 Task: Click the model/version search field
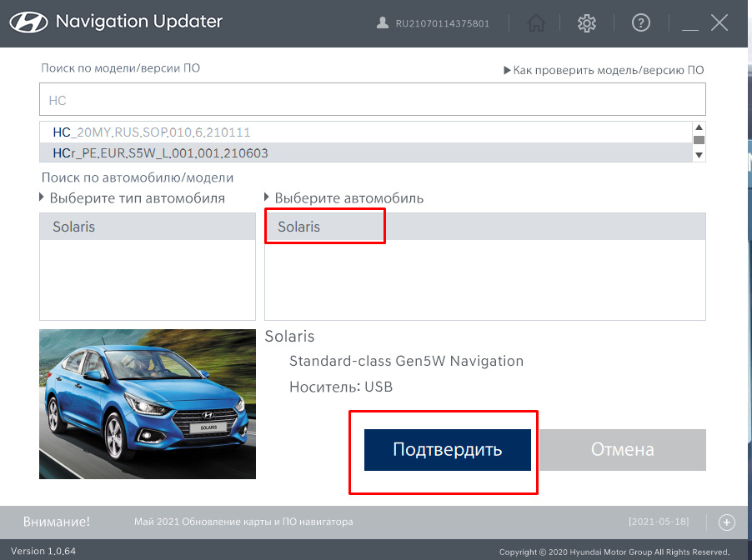[x=372, y=99]
